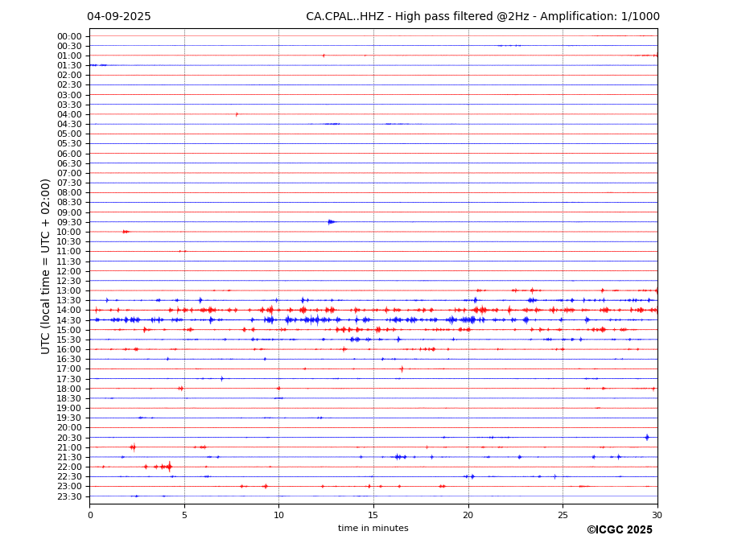Click the 22:00 time row label

tap(69, 467)
